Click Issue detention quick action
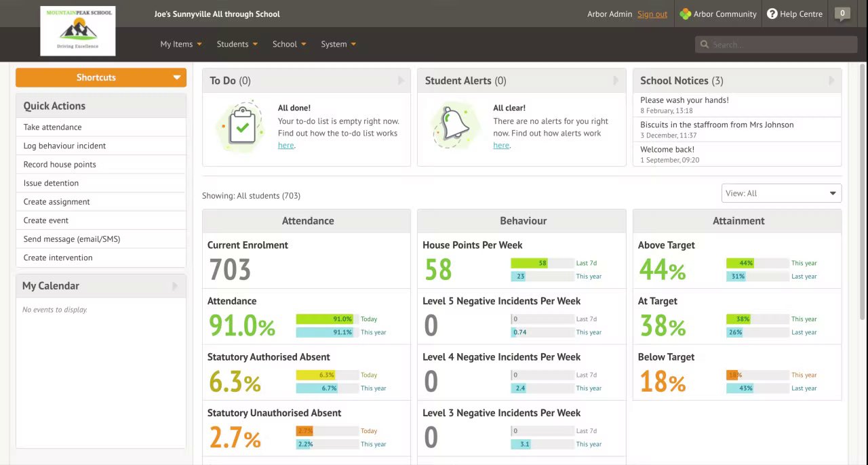This screenshot has width=868, height=465. (101, 183)
